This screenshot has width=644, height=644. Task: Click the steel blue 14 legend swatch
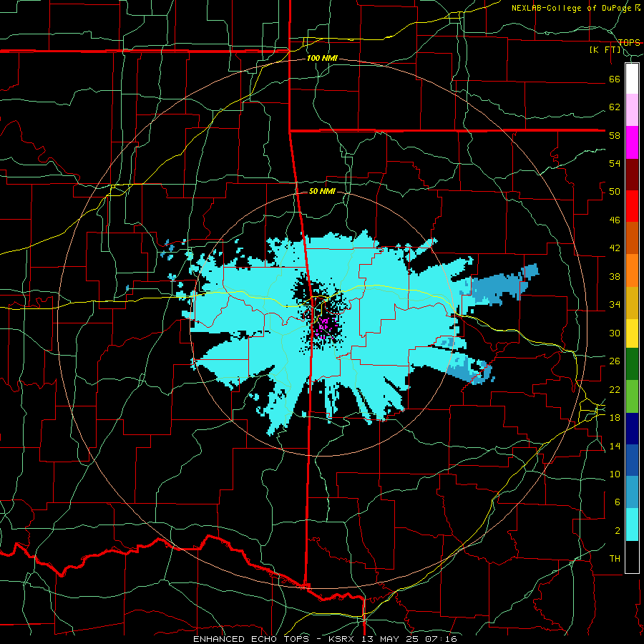pyautogui.click(x=632, y=492)
